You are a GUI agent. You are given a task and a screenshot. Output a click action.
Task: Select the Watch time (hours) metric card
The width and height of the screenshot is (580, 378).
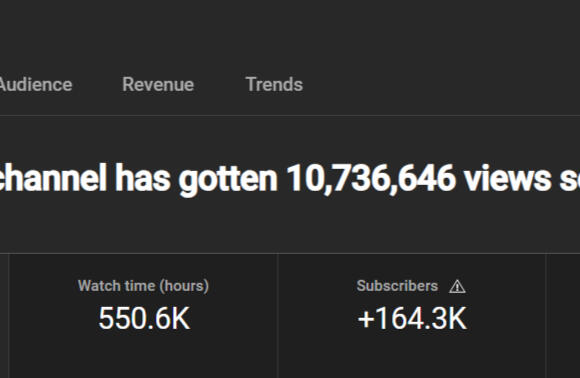point(143,316)
